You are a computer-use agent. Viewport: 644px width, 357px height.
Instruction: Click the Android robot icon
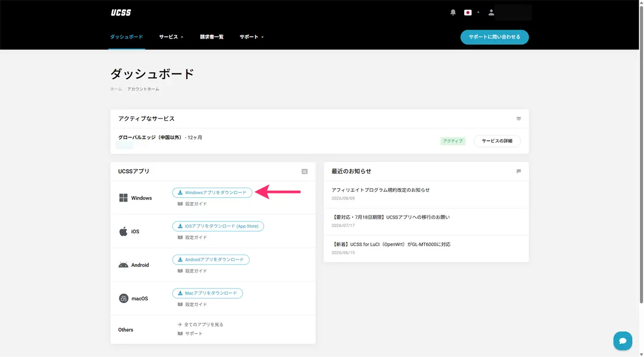coord(123,265)
